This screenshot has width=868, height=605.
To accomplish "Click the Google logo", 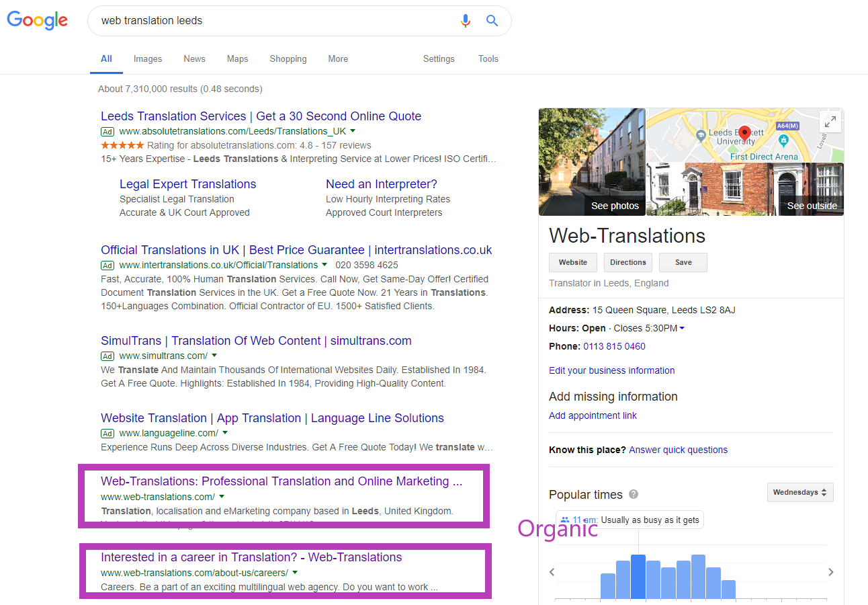I will [38, 20].
